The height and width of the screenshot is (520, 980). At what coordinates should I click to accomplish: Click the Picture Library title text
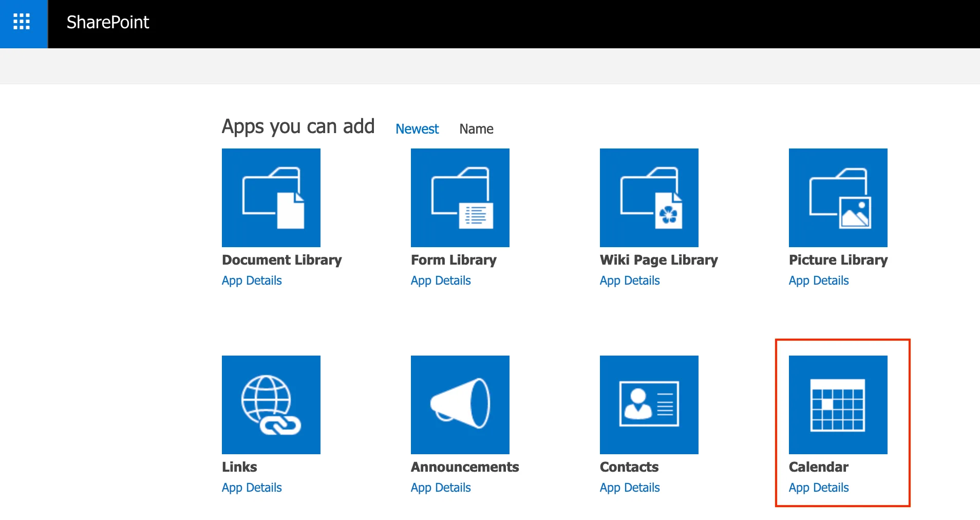click(838, 260)
